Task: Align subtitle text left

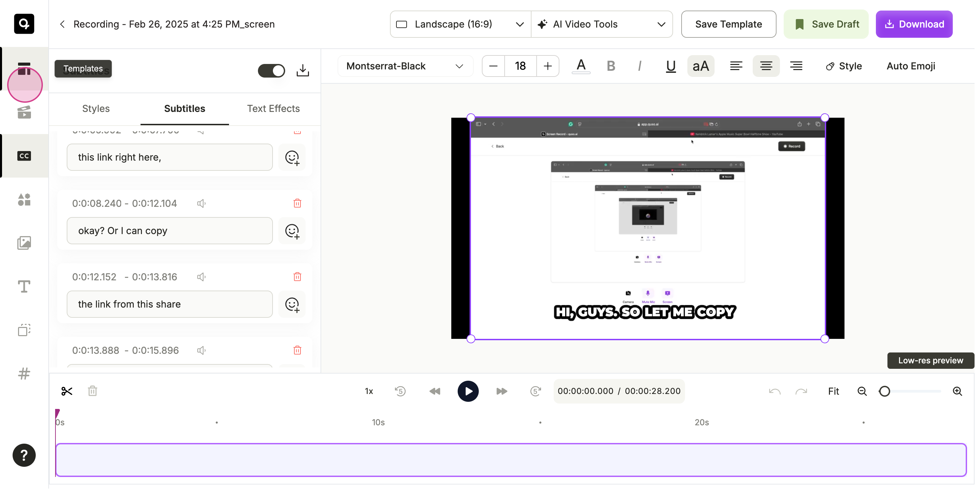Action: [x=736, y=66]
